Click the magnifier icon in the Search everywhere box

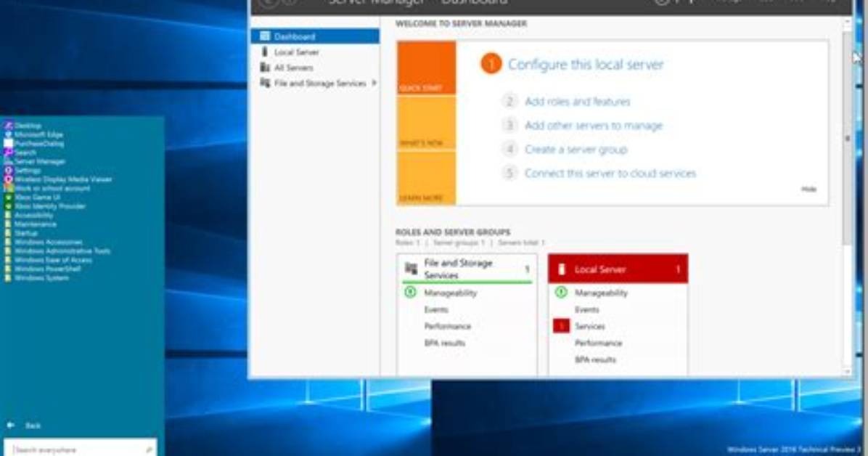149,450
